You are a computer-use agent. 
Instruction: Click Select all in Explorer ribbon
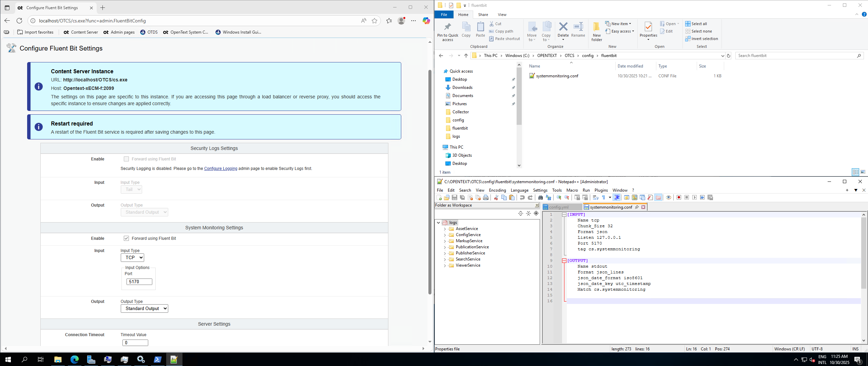click(699, 24)
